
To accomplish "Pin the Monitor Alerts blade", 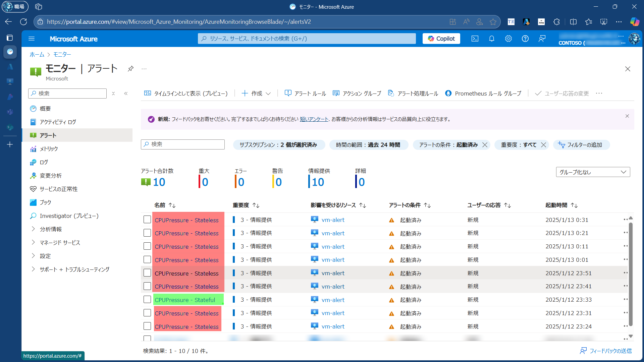I will coord(131,69).
